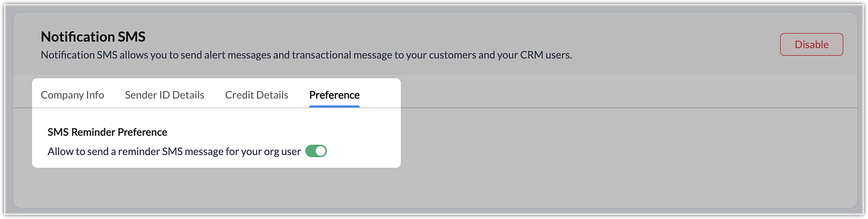Click the Notification SMS heading

pyautogui.click(x=93, y=37)
